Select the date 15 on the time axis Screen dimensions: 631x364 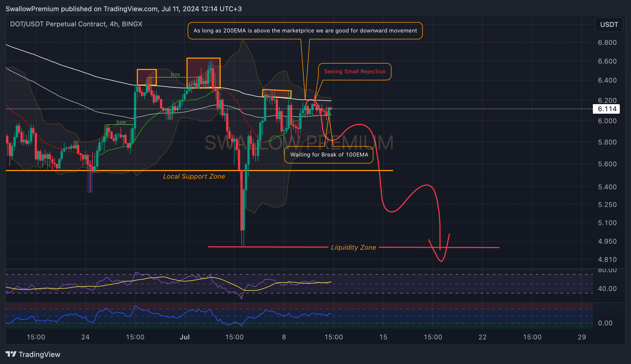(x=383, y=337)
